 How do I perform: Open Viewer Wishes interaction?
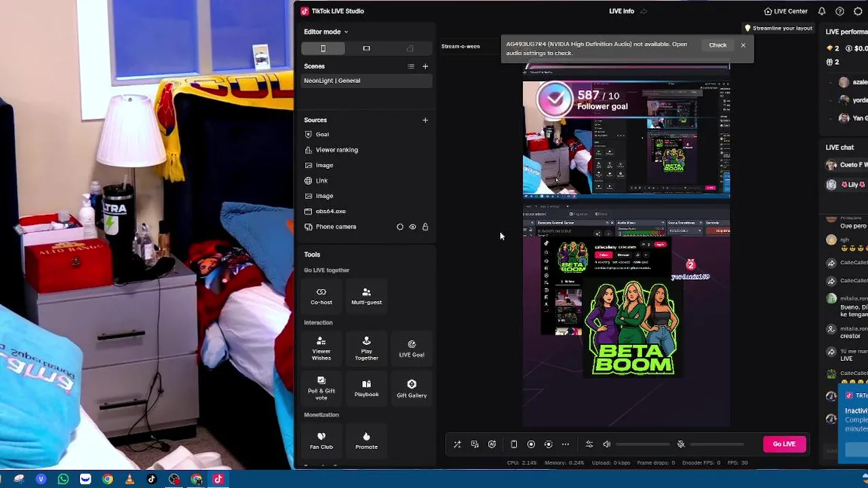coord(321,348)
